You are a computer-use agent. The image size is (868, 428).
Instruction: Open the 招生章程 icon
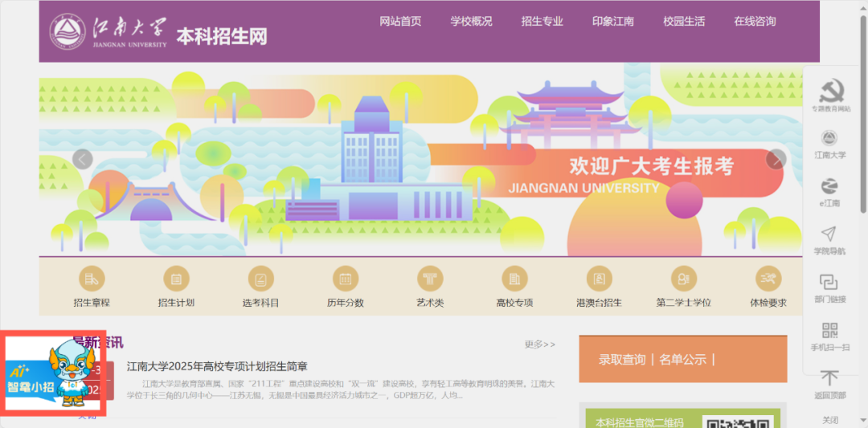[x=92, y=279]
